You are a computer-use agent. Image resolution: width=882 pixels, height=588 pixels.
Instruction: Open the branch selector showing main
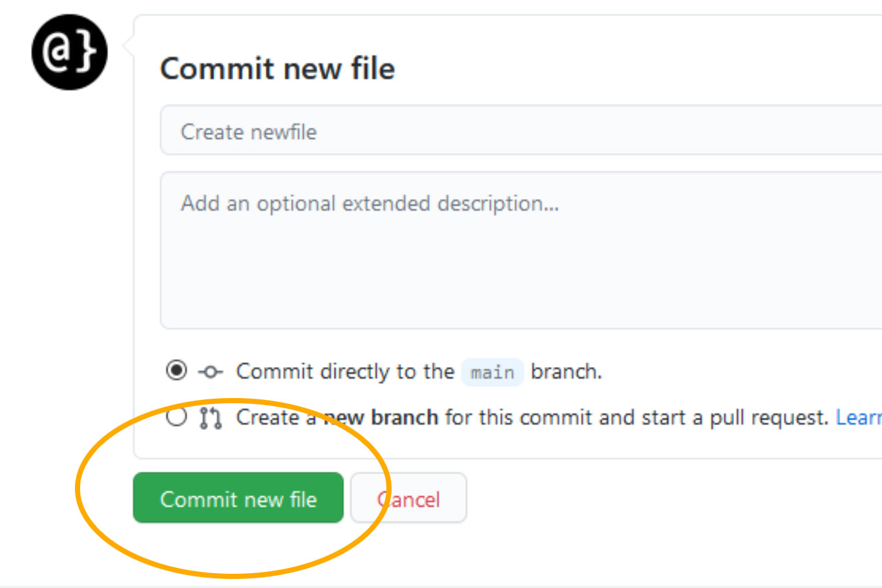(x=492, y=372)
